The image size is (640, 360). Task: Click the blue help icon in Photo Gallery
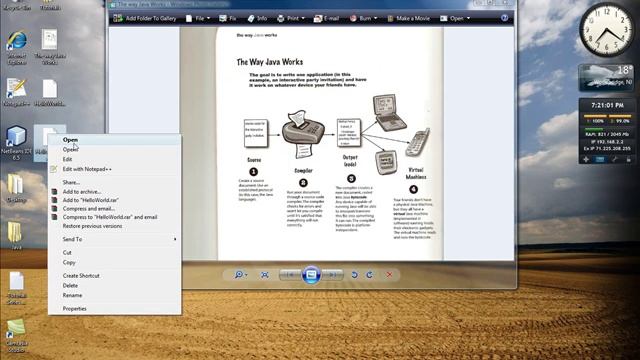pyautogui.click(x=504, y=18)
